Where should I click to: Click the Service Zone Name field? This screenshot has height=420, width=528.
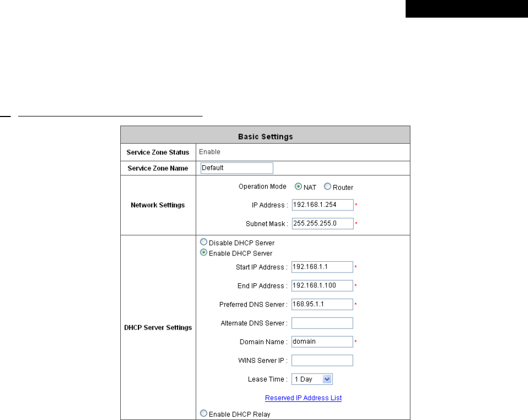tap(237, 168)
